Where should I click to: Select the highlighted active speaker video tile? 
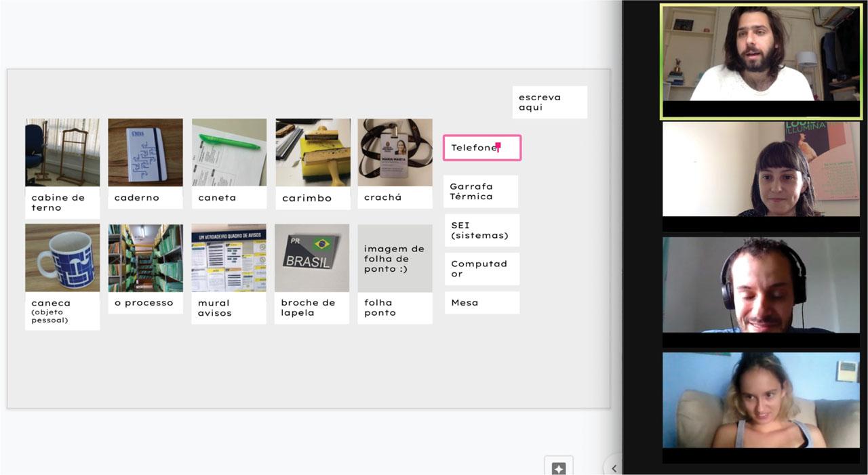pos(761,54)
